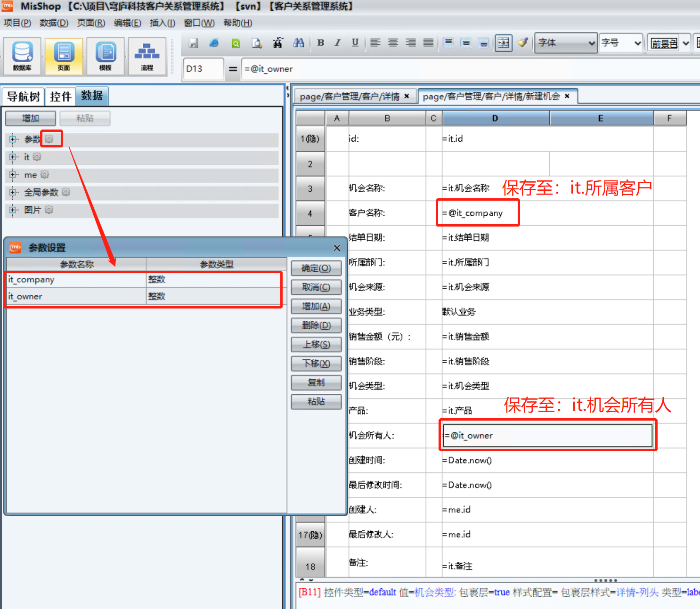Open the 页面 page section

point(64,56)
